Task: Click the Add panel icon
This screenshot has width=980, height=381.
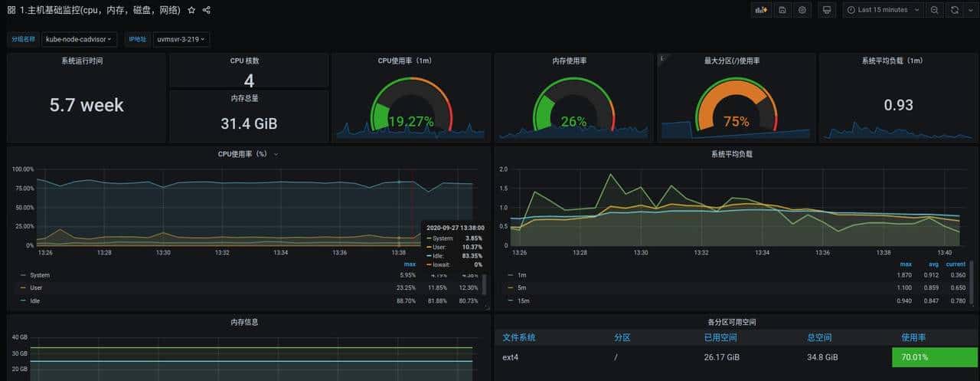Action: pos(761,10)
